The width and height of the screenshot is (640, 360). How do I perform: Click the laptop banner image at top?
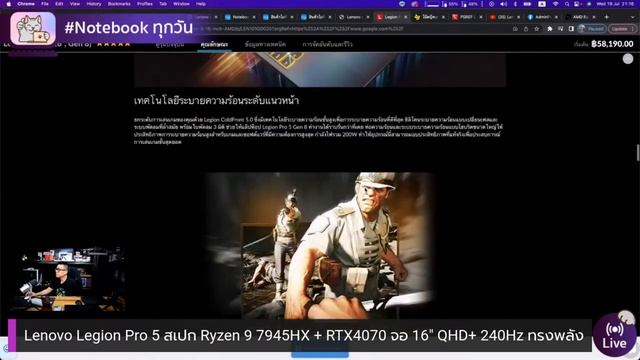320,69
